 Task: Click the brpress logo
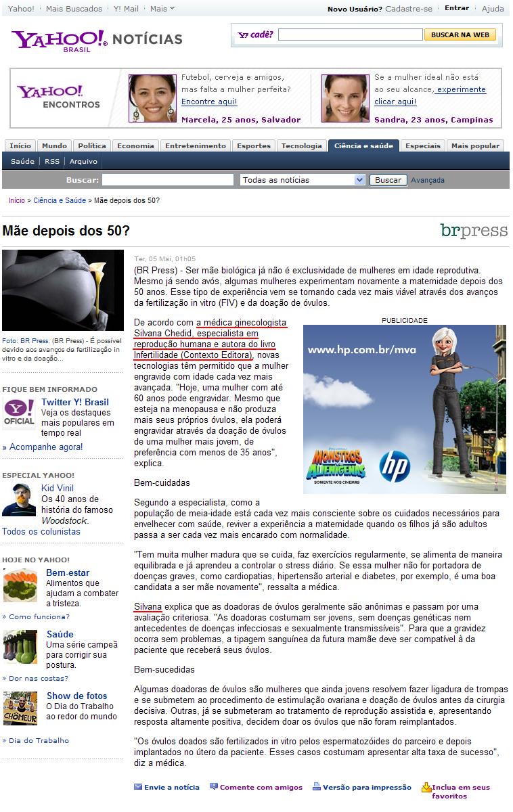[x=473, y=231]
